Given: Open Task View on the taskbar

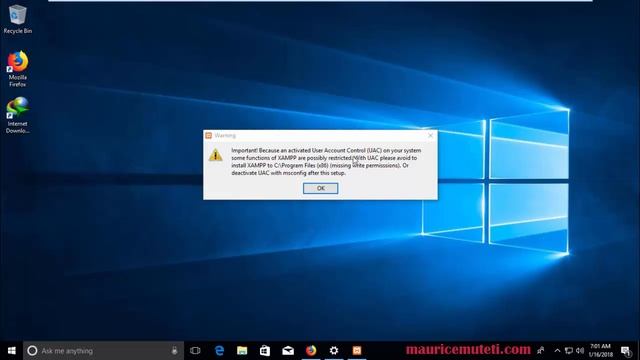Looking at the screenshot, I should (195, 351).
